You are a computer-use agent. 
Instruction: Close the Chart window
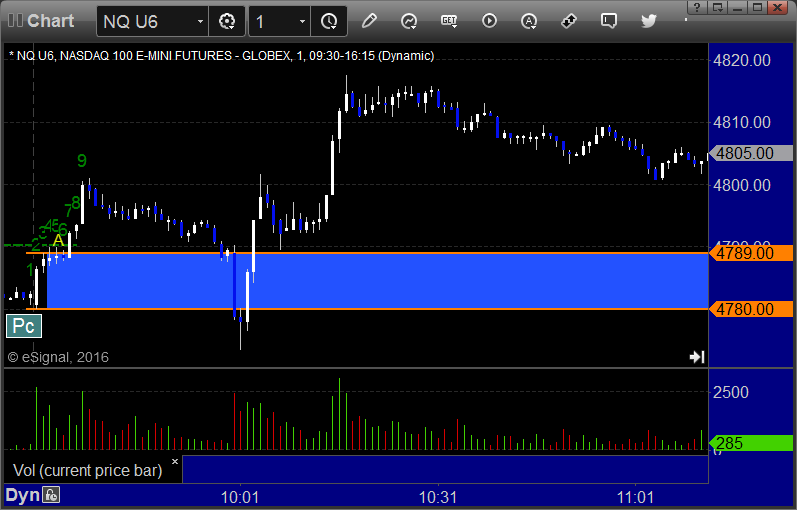(x=777, y=7)
